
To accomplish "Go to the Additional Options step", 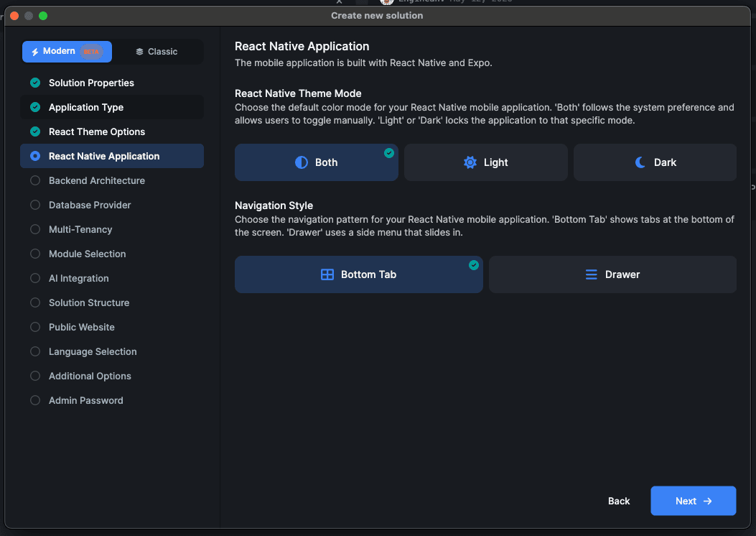I will pyautogui.click(x=112, y=376).
